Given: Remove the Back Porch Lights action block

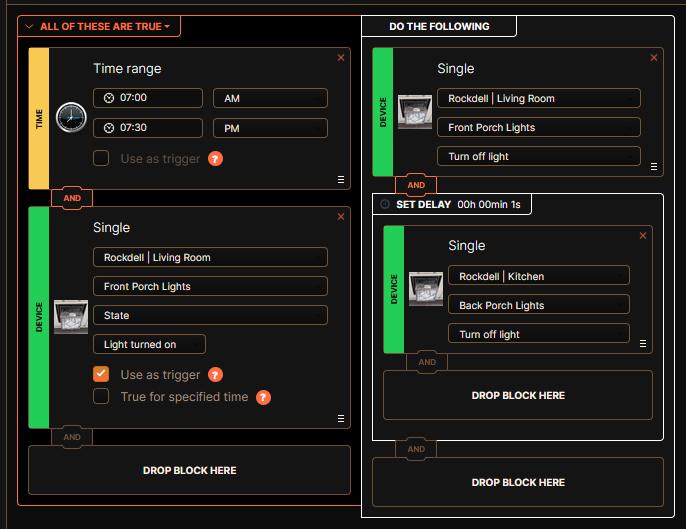Looking at the screenshot, I should (x=643, y=235).
